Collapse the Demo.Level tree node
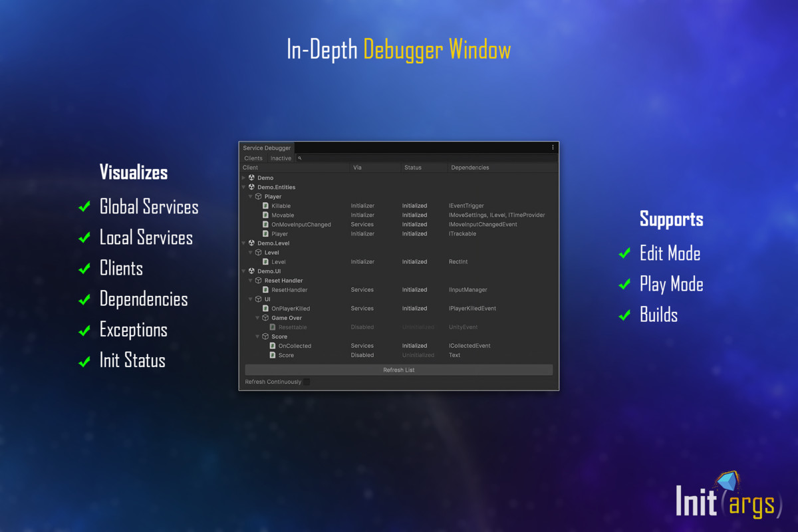 click(244, 243)
